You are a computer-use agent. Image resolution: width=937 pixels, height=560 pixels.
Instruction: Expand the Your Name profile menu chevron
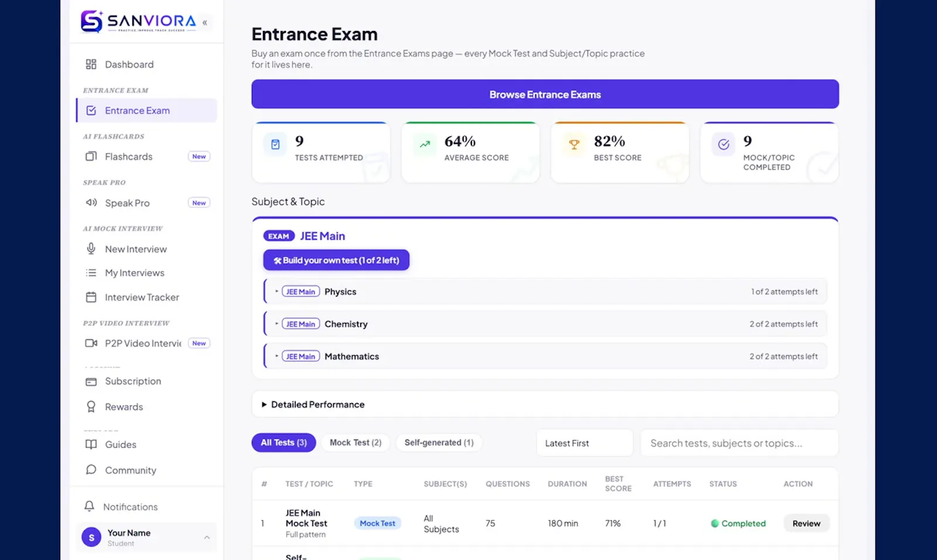(x=207, y=537)
